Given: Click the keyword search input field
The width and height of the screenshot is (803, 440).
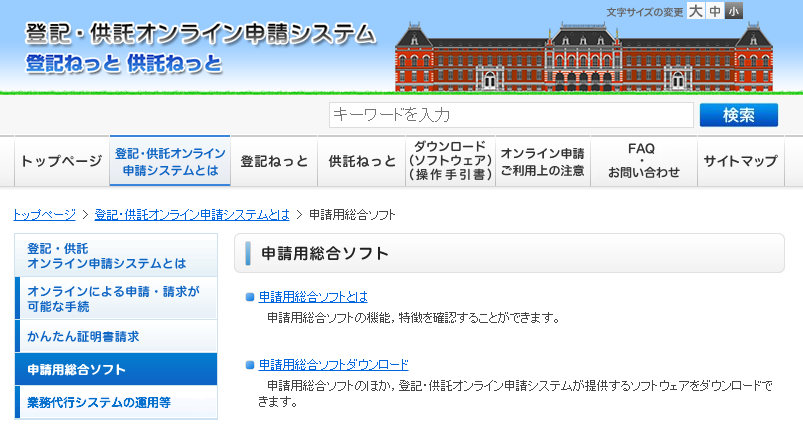Looking at the screenshot, I should 511,115.
